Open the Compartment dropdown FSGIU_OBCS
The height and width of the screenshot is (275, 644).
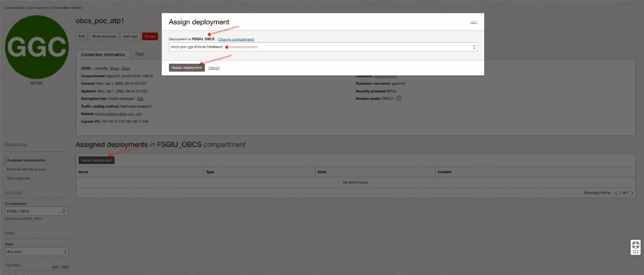click(37, 211)
